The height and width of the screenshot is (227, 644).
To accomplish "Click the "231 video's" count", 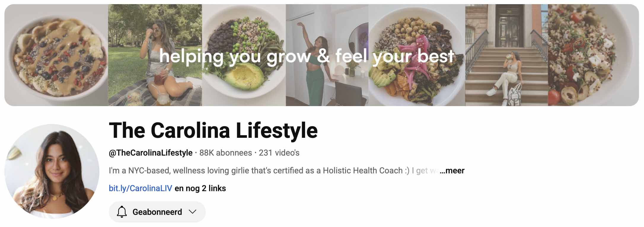I will click(279, 153).
